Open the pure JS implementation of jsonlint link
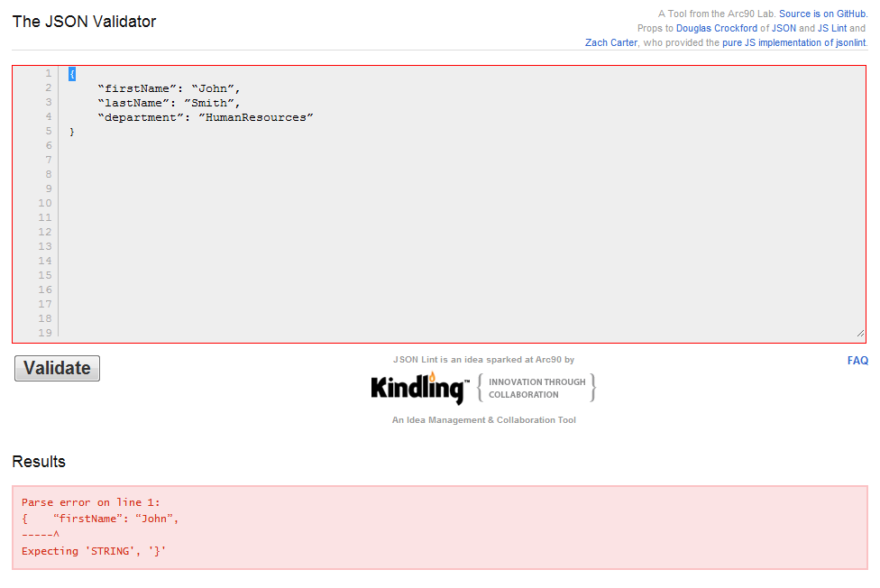 pyautogui.click(x=793, y=42)
